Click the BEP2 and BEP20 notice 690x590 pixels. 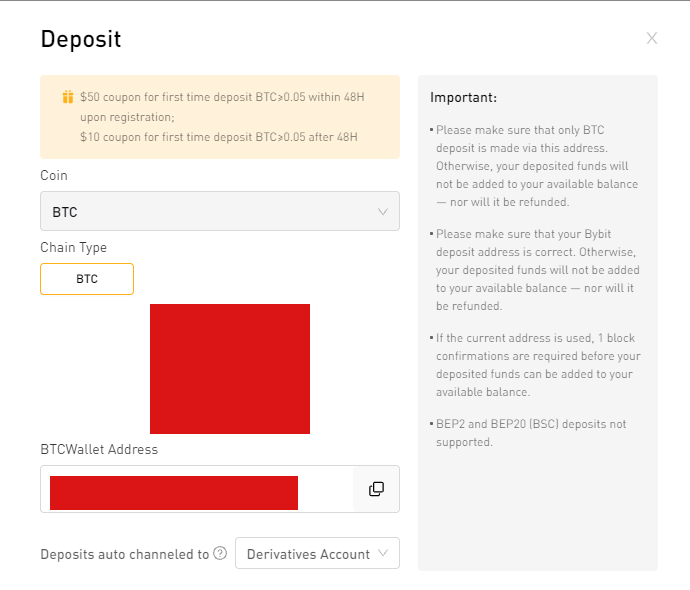coord(529,433)
